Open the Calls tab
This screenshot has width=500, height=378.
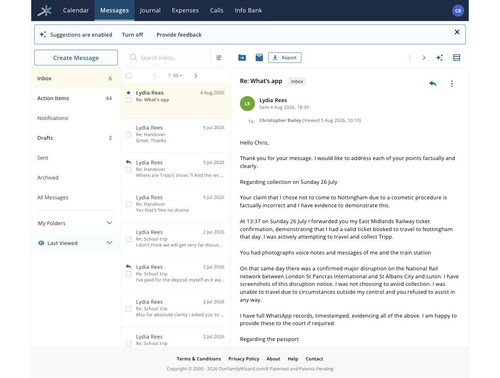click(216, 10)
